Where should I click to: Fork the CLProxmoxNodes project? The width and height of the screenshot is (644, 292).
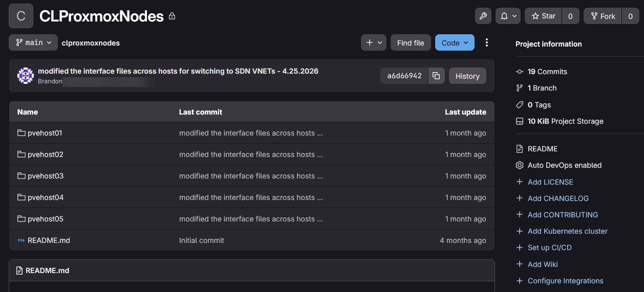coord(603,16)
